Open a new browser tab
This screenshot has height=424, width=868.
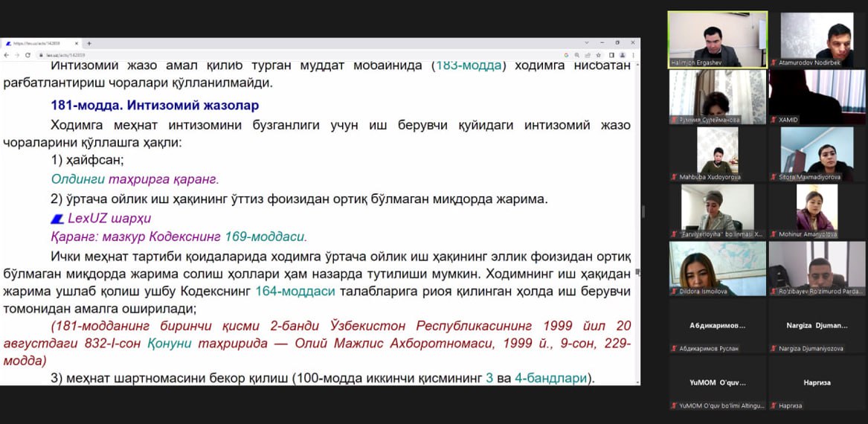[89, 43]
